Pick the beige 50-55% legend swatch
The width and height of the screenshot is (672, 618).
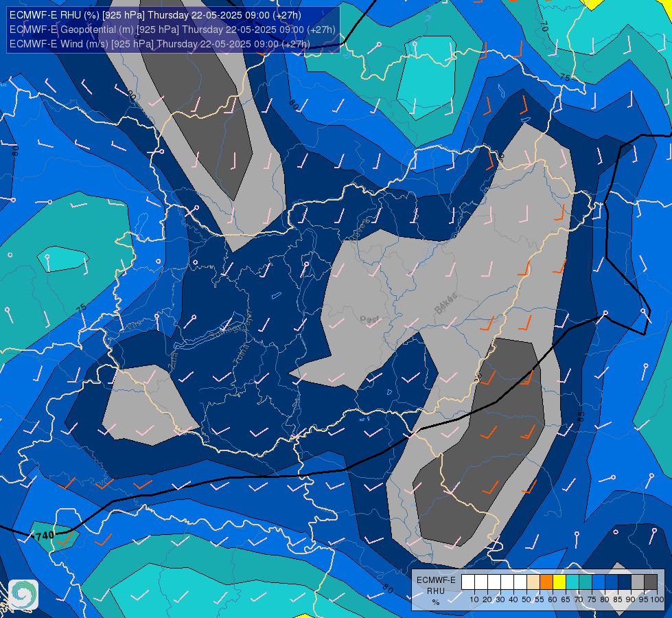pyautogui.click(x=533, y=582)
